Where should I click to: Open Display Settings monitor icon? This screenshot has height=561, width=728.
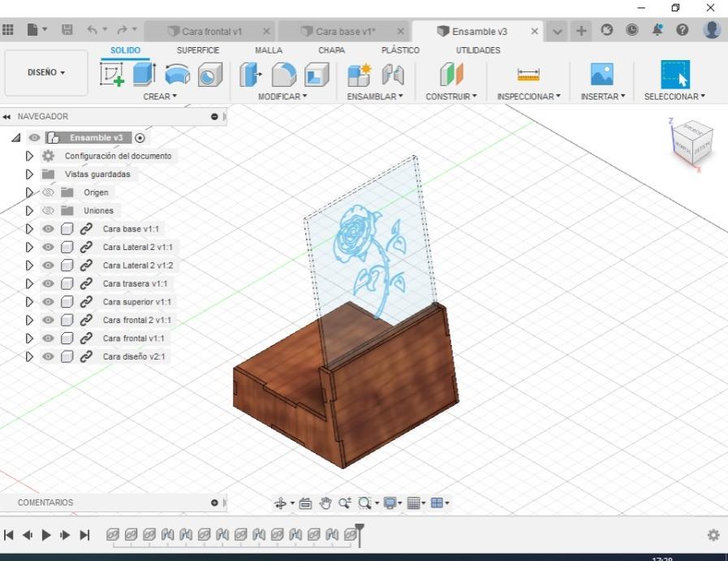tap(390, 503)
